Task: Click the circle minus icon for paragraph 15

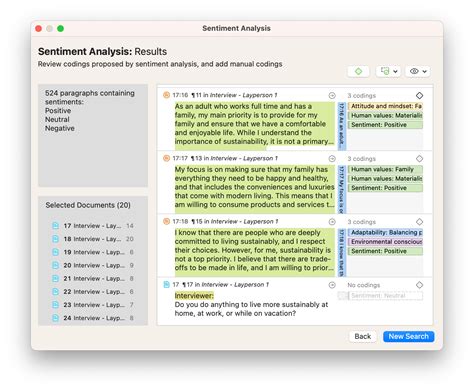Action: tap(332, 222)
